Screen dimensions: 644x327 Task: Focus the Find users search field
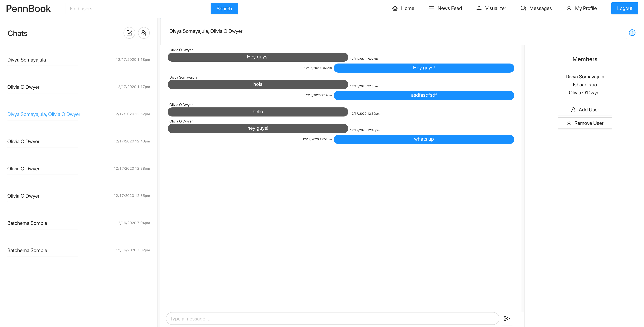click(x=138, y=9)
